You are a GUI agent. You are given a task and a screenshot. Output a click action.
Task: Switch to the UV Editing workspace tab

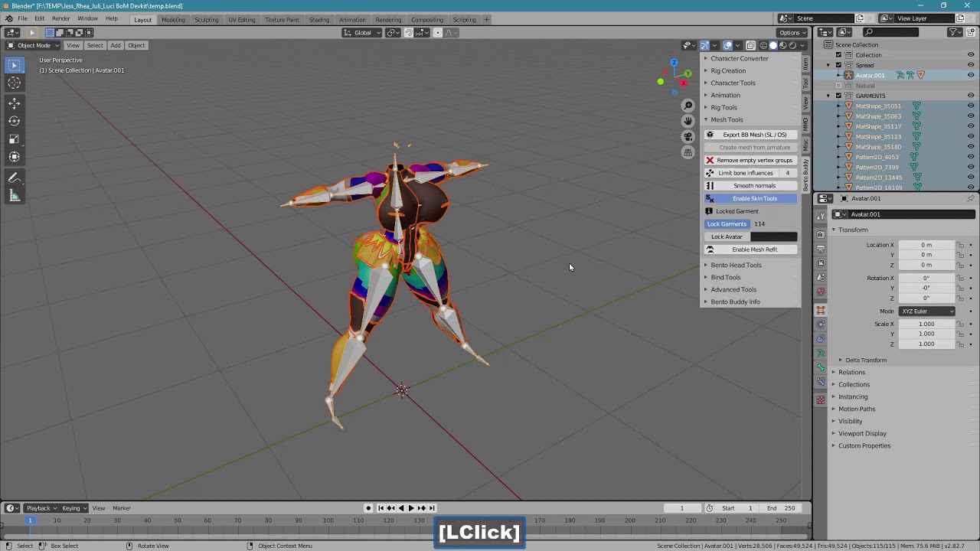(x=241, y=19)
